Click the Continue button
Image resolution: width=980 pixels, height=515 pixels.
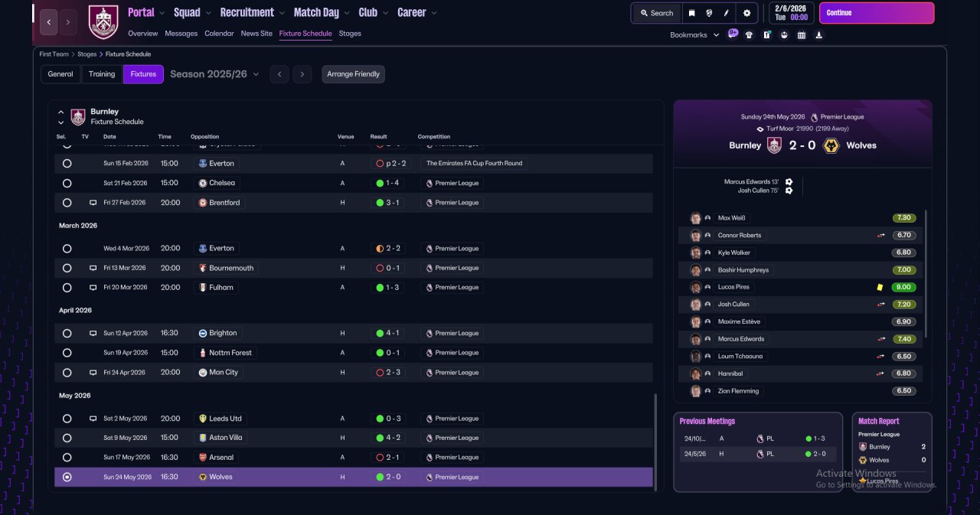pos(877,13)
